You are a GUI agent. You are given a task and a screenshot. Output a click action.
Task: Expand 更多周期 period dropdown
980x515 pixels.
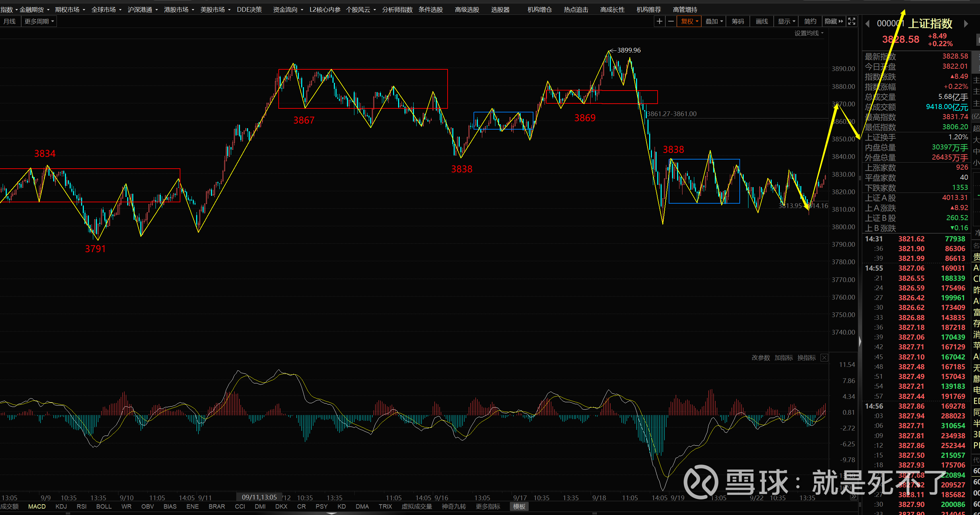coord(39,21)
